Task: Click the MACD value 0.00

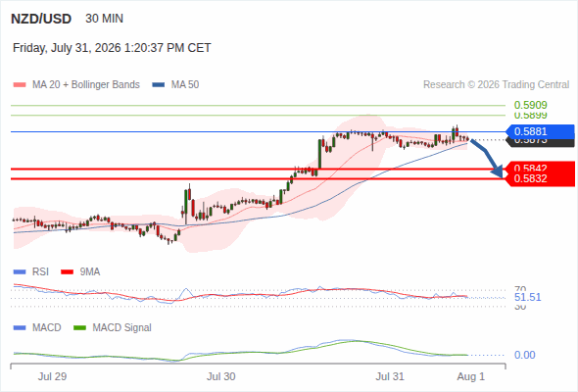Action: pos(524,355)
